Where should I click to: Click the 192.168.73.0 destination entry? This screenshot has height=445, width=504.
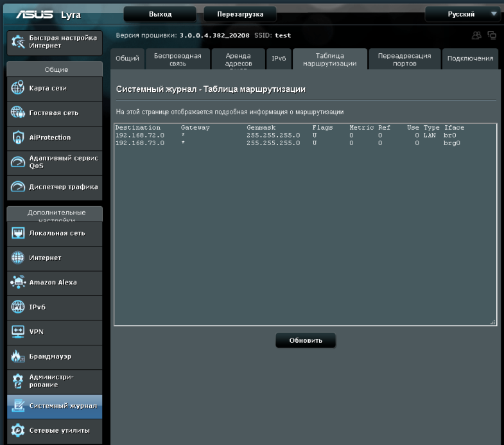[x=140, y=143]
